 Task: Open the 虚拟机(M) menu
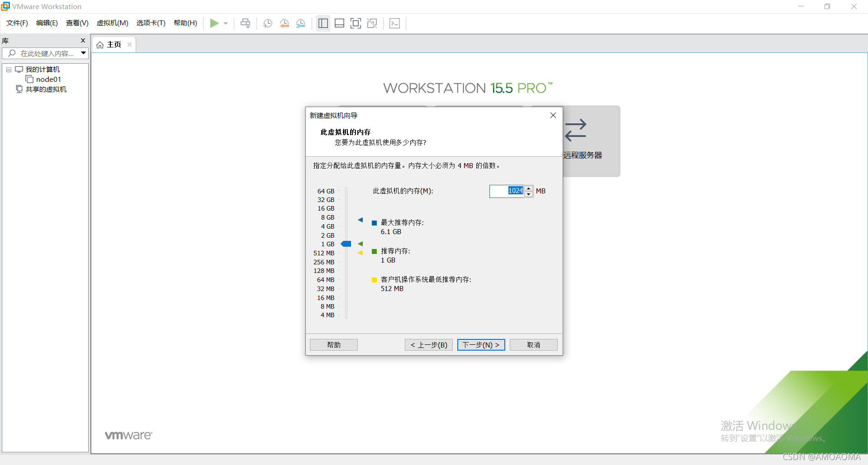coord(113,23)
